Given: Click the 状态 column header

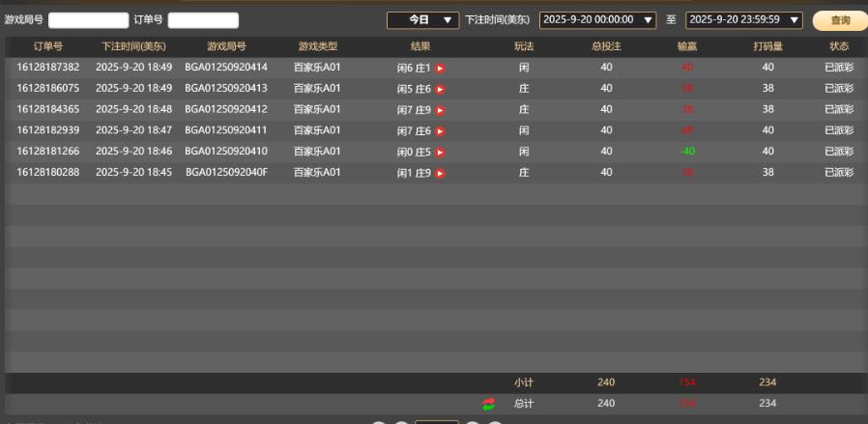Looking at the screenshot, I should point(839,46).
